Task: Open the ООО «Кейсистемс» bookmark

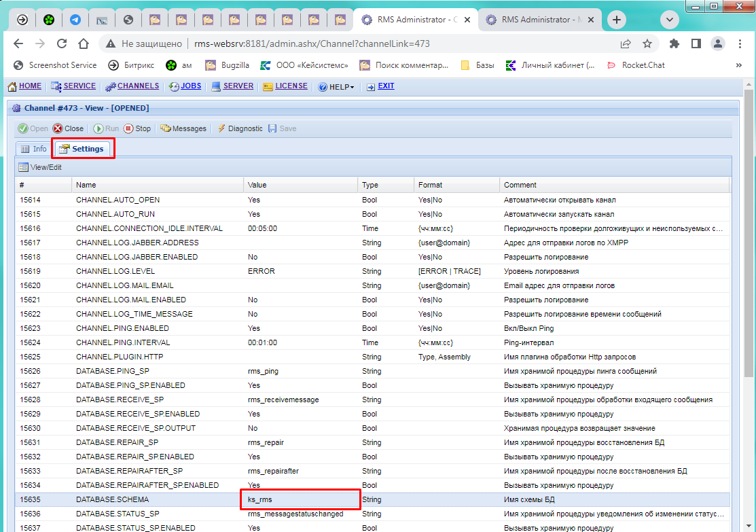Action: coord(304,65)
